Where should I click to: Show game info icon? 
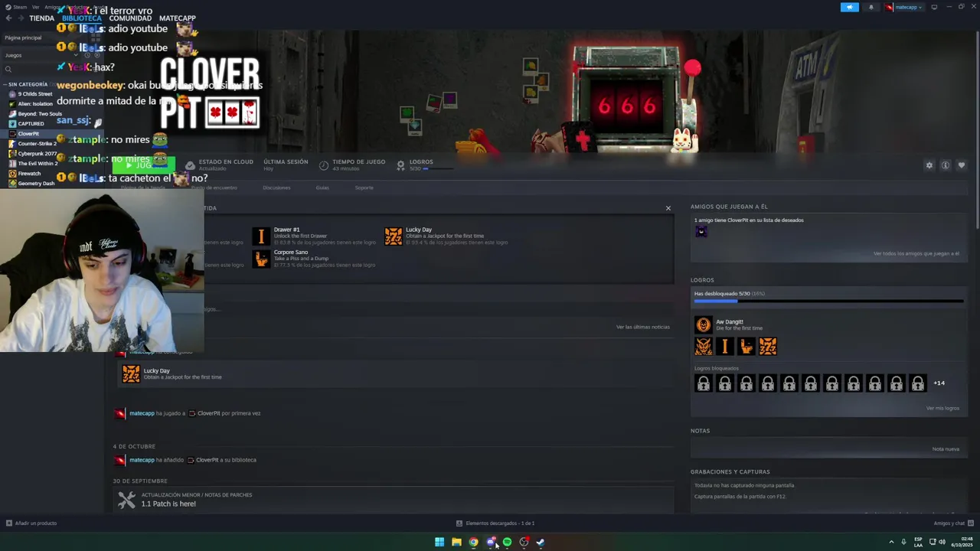946,165
